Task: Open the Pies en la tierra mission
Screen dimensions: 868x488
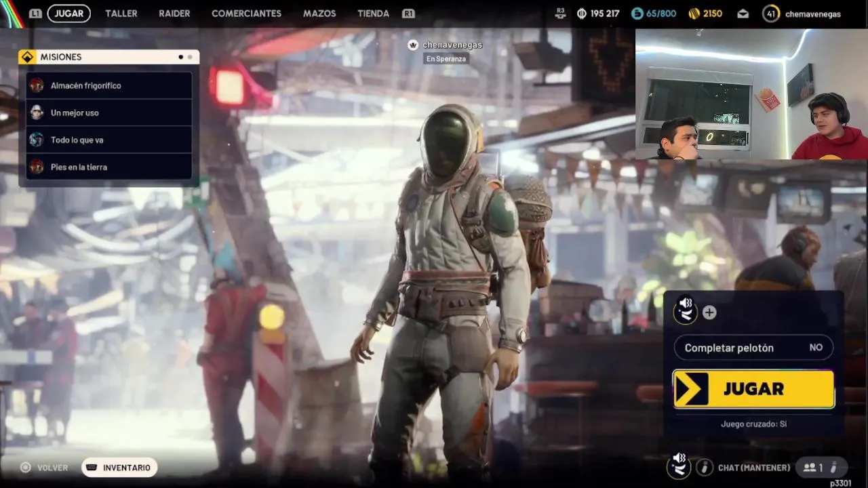Action: click(x=109, y=167)
